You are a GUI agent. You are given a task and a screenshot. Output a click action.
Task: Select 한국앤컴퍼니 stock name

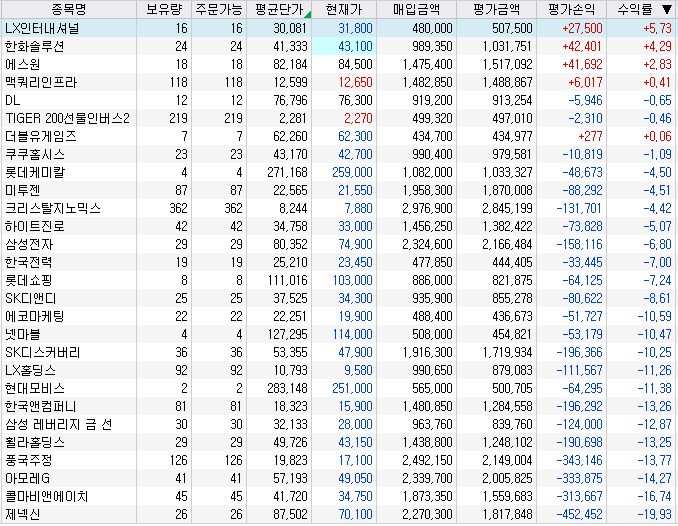coord(41,407)
